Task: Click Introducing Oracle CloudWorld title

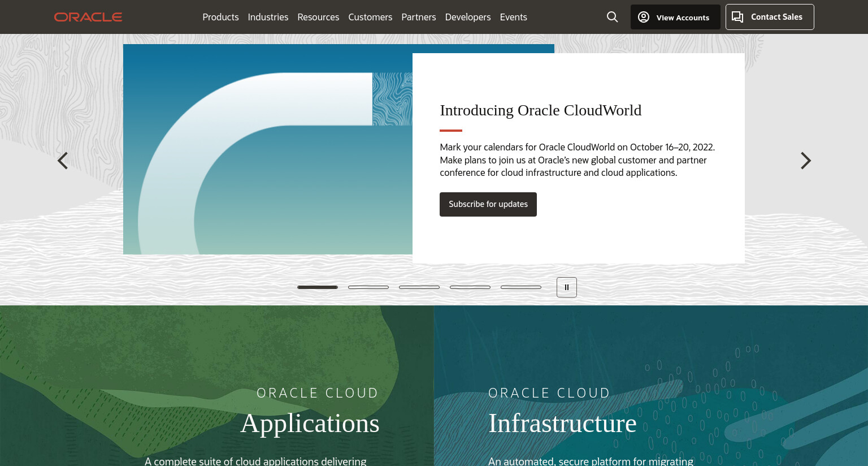Action: click(x=541, y=110)
